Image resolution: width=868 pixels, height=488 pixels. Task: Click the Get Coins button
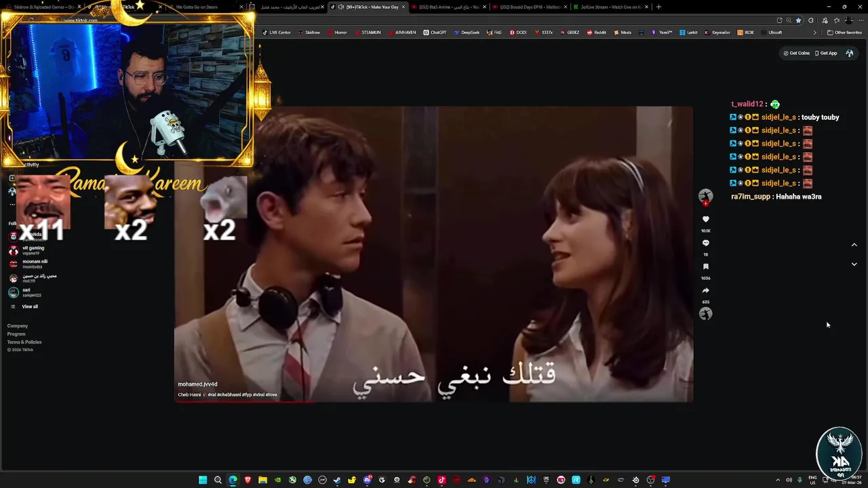pos(797,53)
